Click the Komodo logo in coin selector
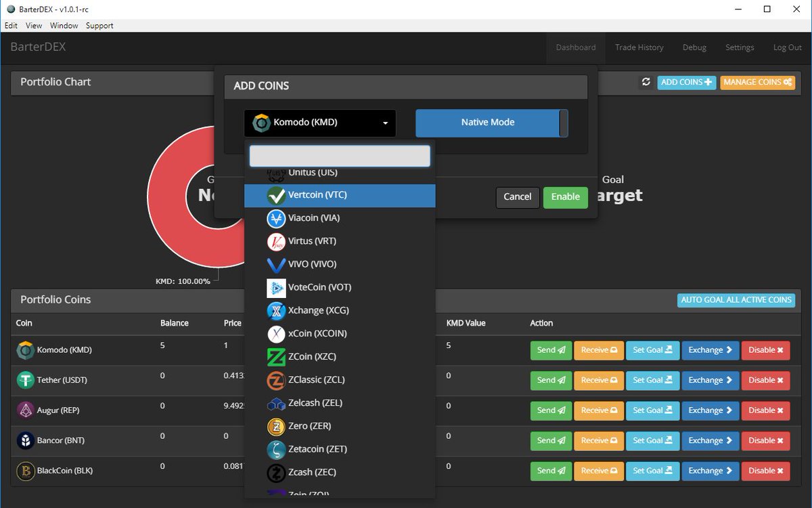This screenshot has height=508, width=812. click(261, 123)
